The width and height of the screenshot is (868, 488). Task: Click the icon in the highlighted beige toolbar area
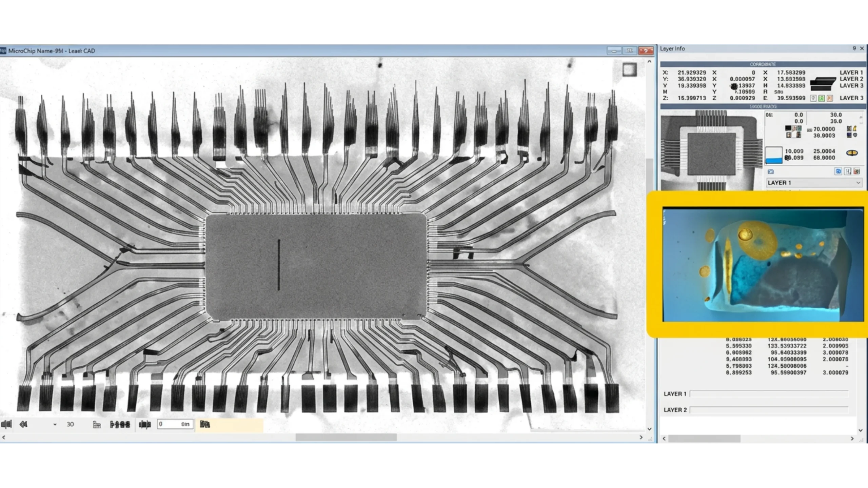pos(204,424)
